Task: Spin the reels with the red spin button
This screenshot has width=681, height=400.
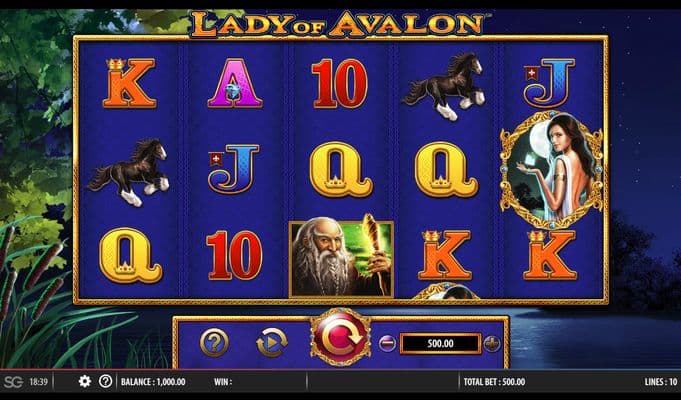Action: 340,337
